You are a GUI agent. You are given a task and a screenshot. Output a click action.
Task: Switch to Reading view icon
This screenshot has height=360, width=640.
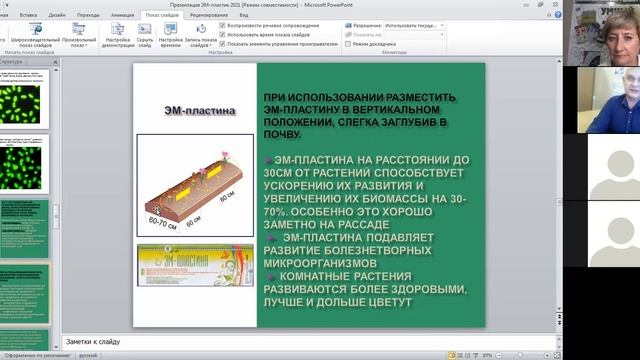(468, 356)
